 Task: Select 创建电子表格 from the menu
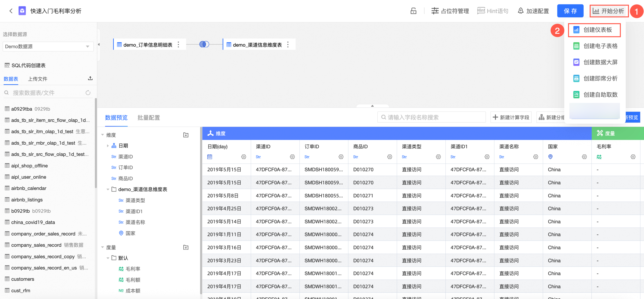[595, 46]
